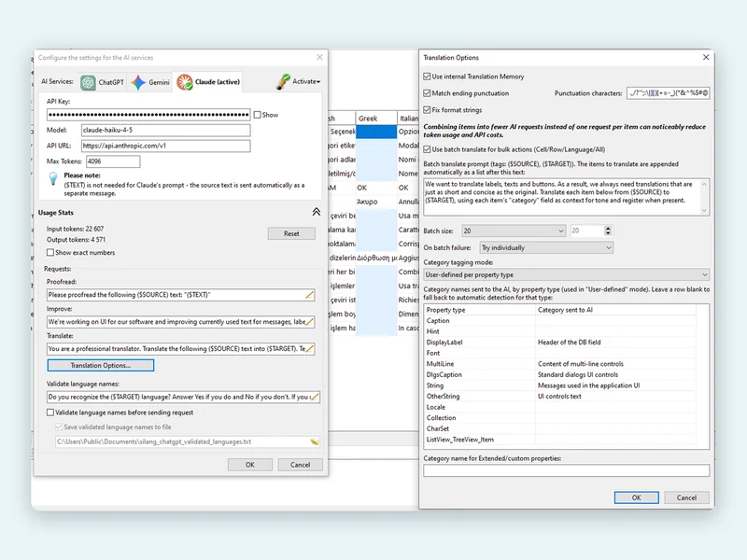Uncheck Fix format strings
Image resolution: width=747 pixels, height=560 pixels.
pos(427,110)
